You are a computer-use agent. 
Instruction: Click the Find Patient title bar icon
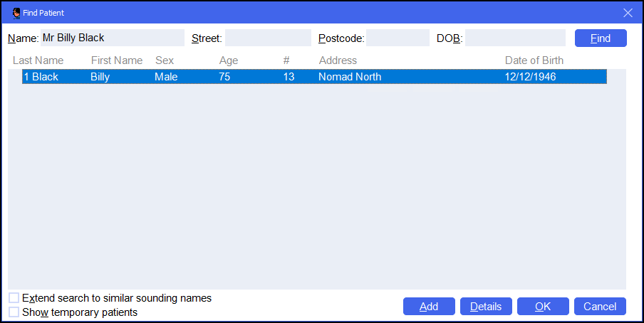pos(16,13)
